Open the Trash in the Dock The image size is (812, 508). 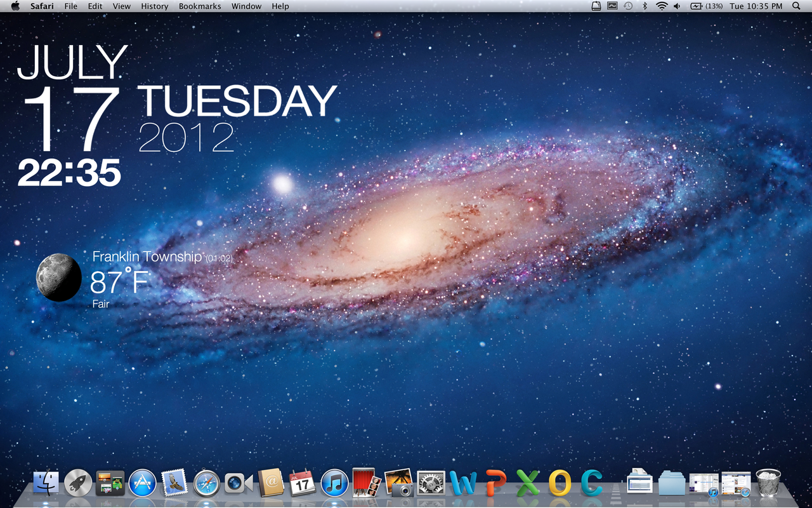pyautogui.click(x=768, y=483)
